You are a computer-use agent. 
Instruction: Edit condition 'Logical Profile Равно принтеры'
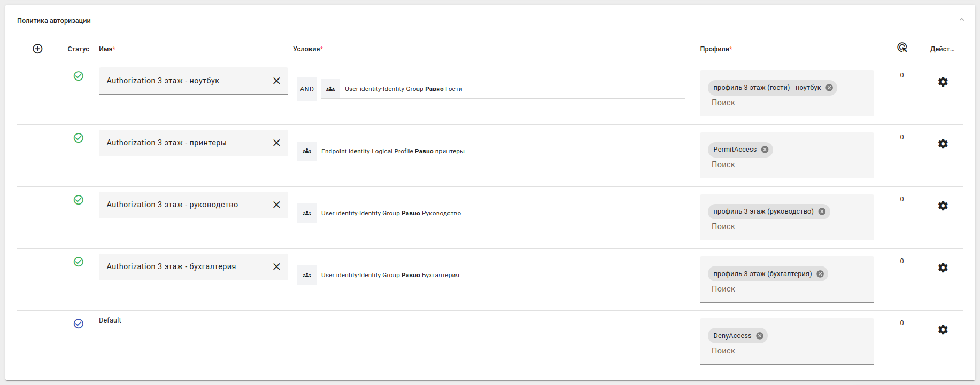(392, 151)
